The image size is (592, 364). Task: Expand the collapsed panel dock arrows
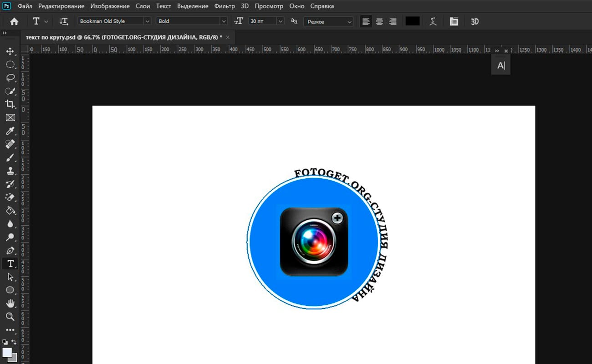point(497,51)
